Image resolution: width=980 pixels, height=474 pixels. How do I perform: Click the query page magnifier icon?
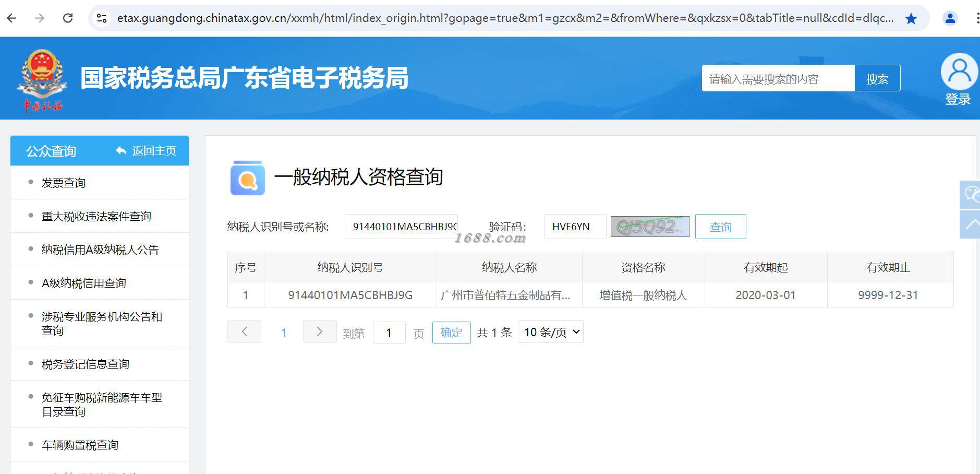[x=247, y=178]
